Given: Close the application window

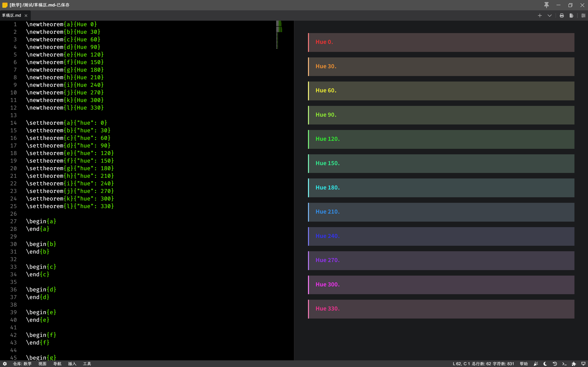Looking at the screenshot, I should tap(582, 5).
